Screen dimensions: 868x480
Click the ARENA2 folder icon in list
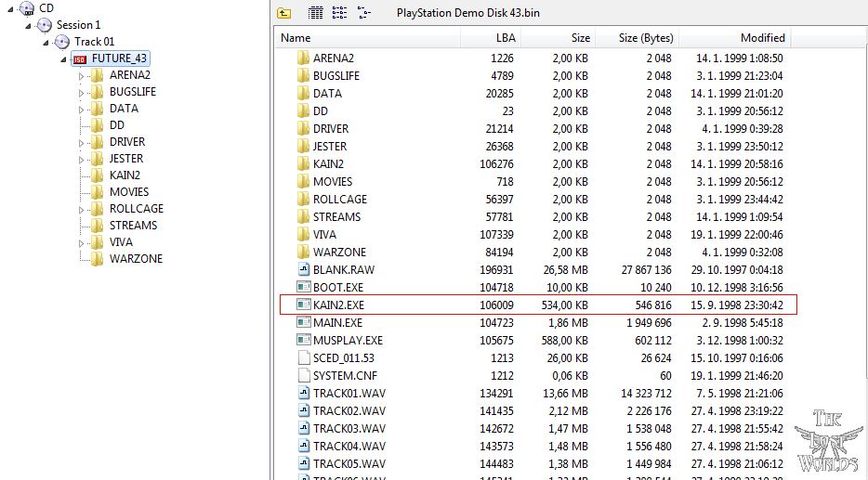303,58
